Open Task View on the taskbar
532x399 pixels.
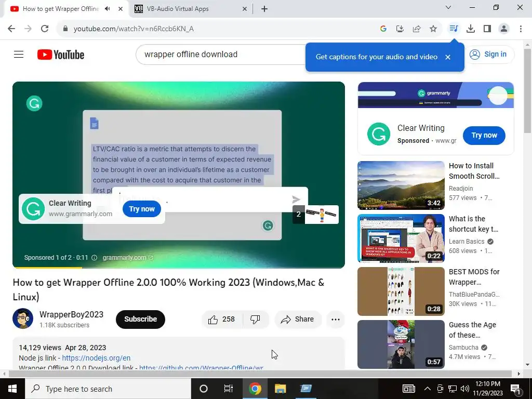229,389
